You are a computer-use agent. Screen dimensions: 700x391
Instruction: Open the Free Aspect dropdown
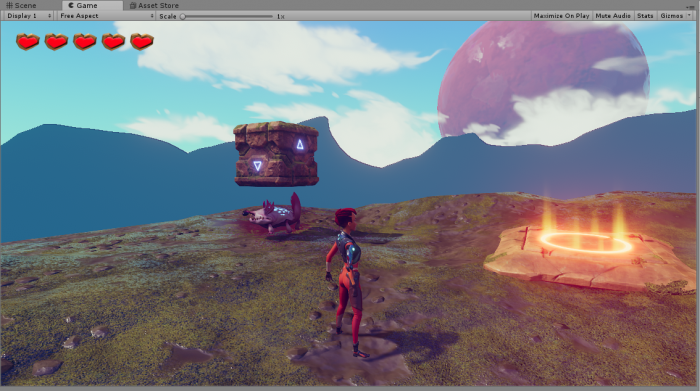(x=107, y=16)
